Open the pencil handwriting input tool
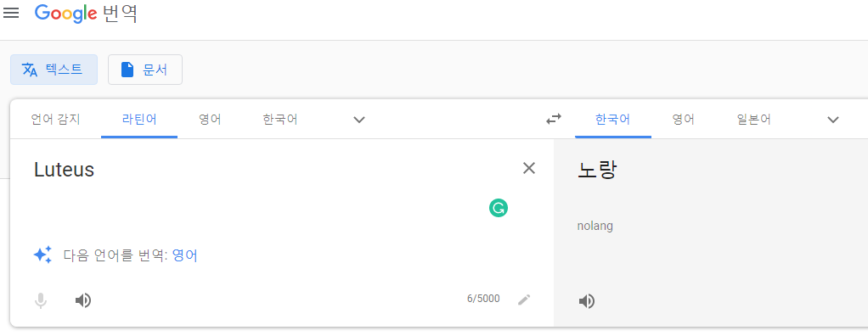Screen dimensions: 868x336 [x=524, y=300]
